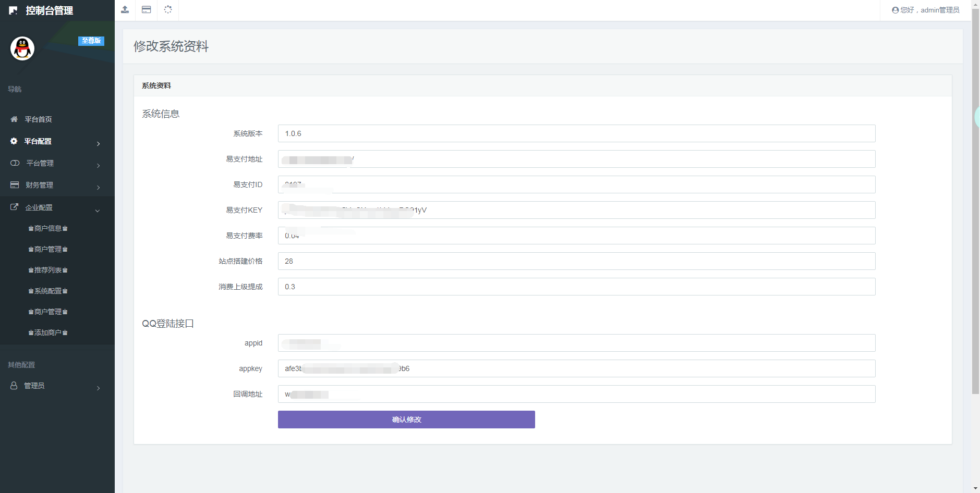Select 系统配置 submenu entry
The width and height of the screenshot is (980, 493).
click(48, 291)
